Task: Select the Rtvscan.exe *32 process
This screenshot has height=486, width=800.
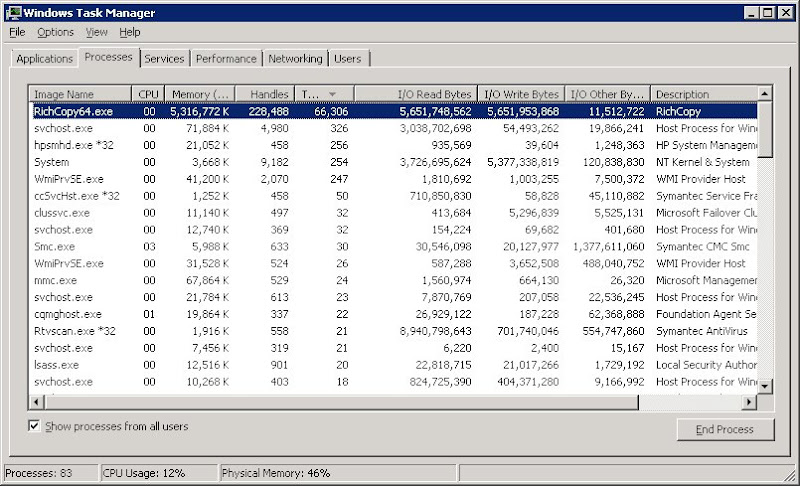Action: [x=394, y=331]
